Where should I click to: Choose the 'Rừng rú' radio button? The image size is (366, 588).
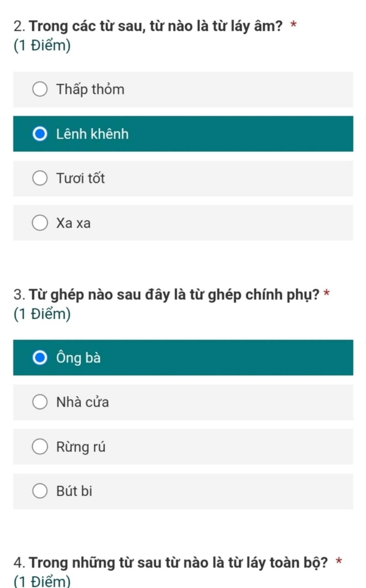pos(40,447)
